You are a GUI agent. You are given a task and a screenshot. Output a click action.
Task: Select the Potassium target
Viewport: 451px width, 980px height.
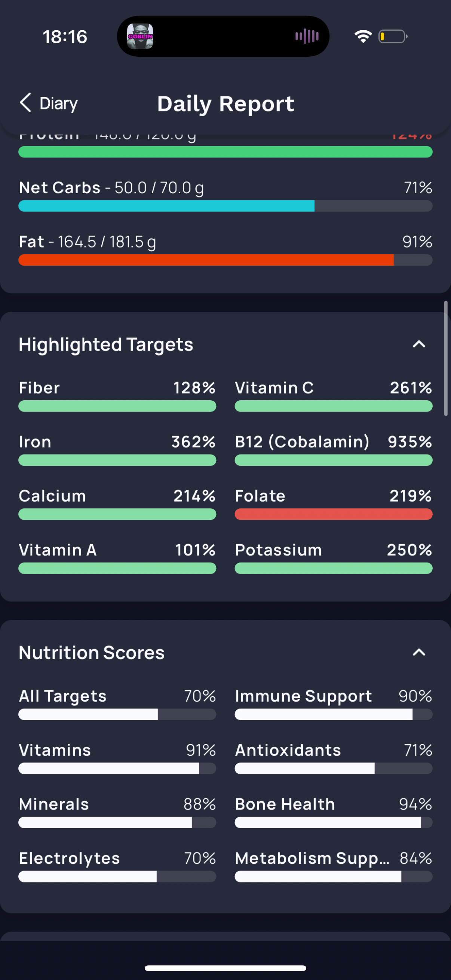(334, 558)
